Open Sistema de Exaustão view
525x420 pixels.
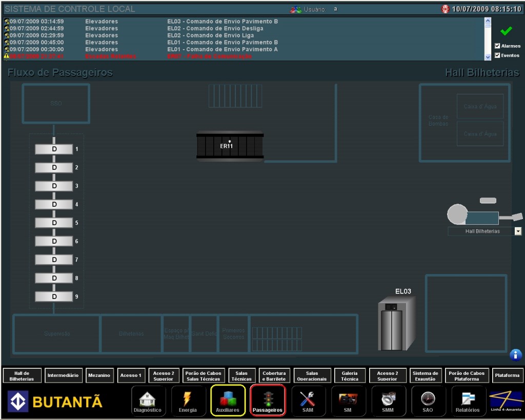tap(425, 376)
